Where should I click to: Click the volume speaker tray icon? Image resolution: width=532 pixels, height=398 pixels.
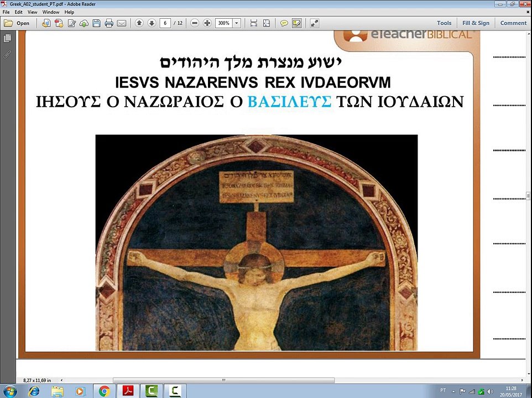coord(490,392)
